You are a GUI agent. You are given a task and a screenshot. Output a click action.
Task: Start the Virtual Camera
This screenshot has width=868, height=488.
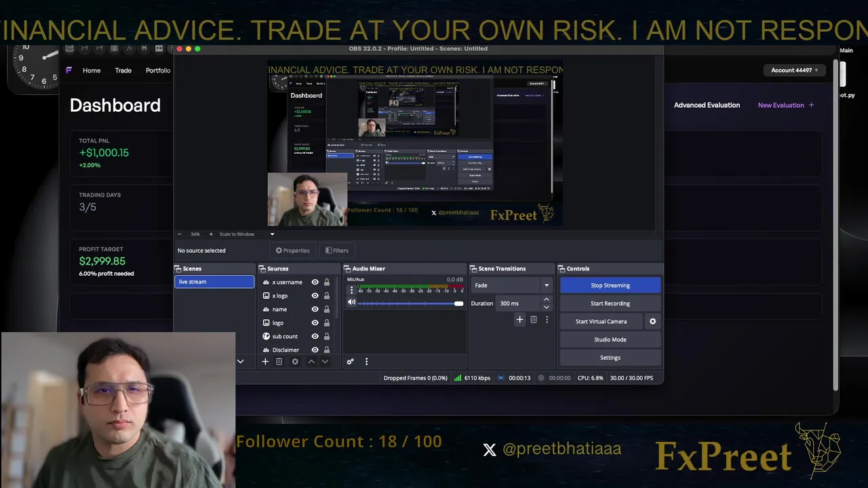tap(601, 321)
